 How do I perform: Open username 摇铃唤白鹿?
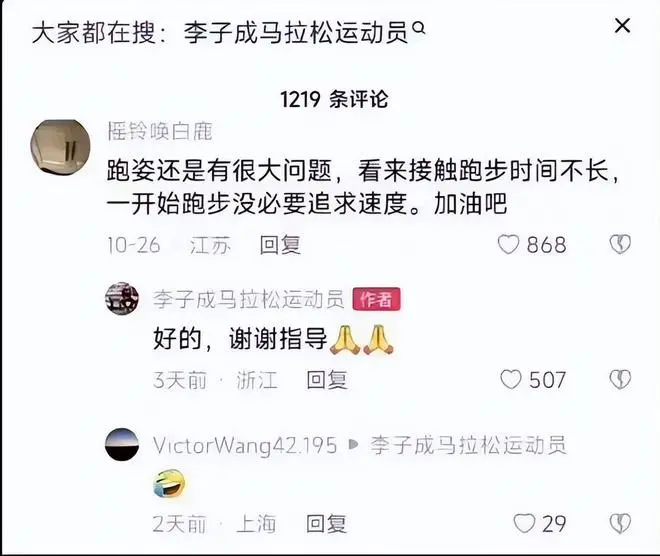[x=160, y=131]
